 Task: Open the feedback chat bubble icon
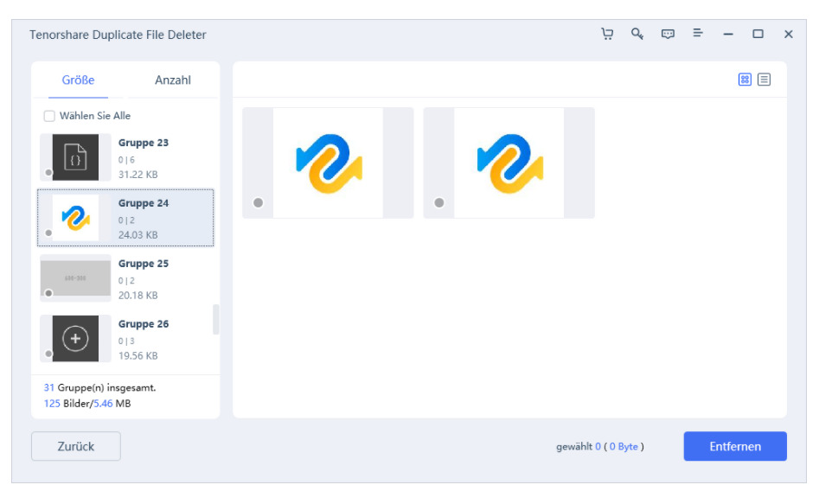668,34
